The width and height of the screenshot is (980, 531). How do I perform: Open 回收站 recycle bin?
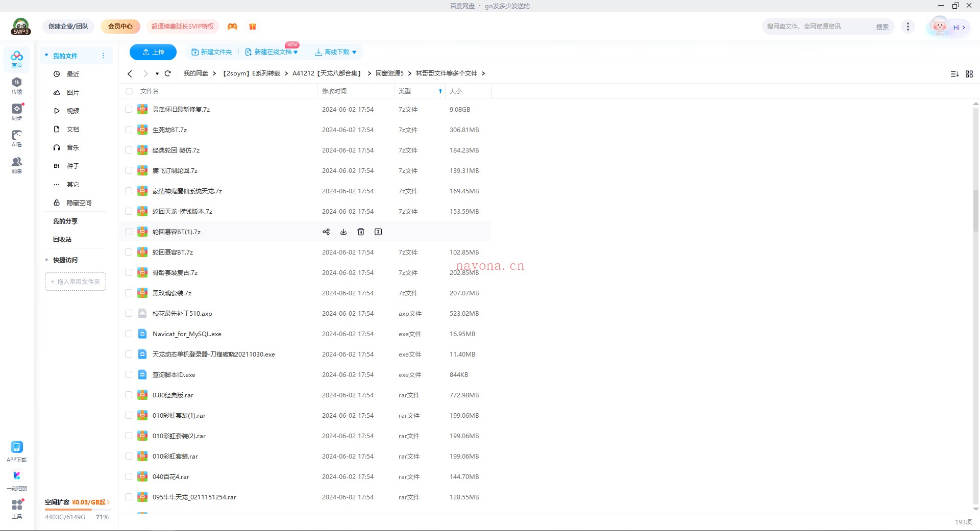62,239
